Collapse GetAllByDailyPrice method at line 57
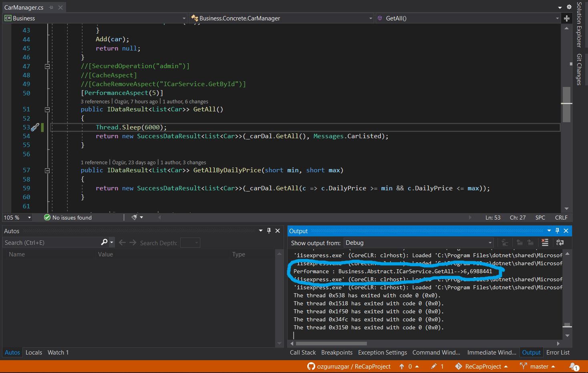Viewport: 588px width, 373px height. pyautogui.click(x=47, y=170)
